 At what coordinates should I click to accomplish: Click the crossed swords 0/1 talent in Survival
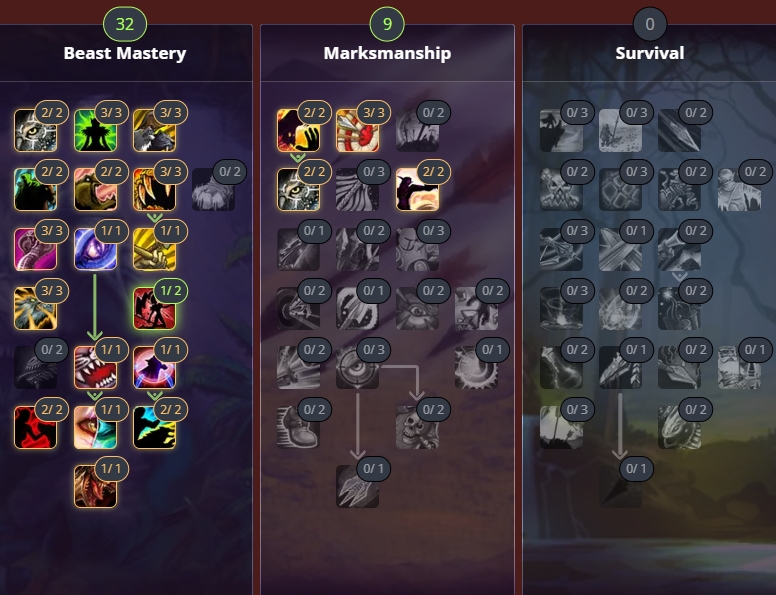[620, 249]
